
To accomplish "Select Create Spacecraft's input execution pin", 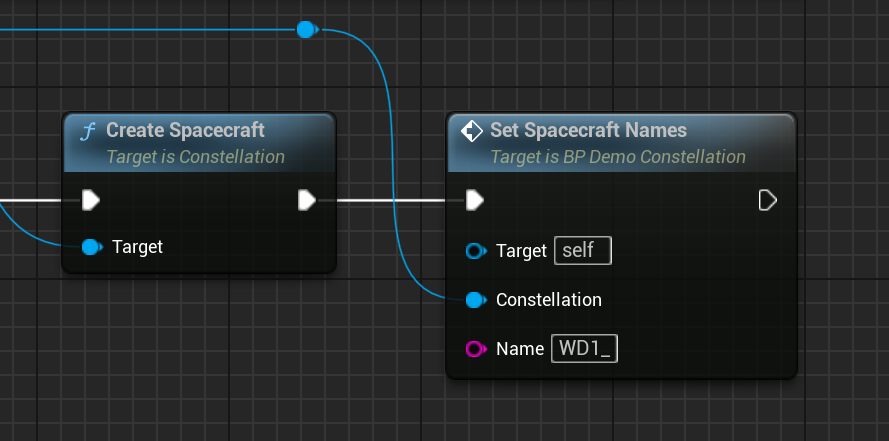I will coord(91,200).
